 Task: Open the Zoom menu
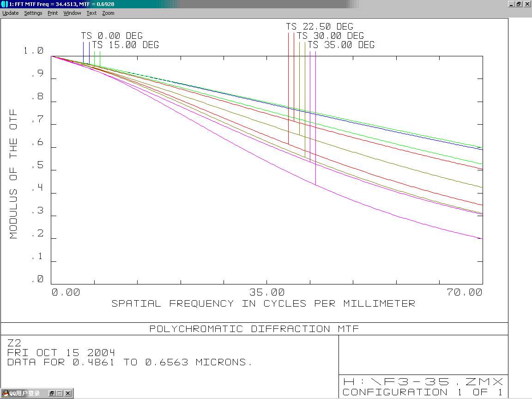[x=108, y=13]
